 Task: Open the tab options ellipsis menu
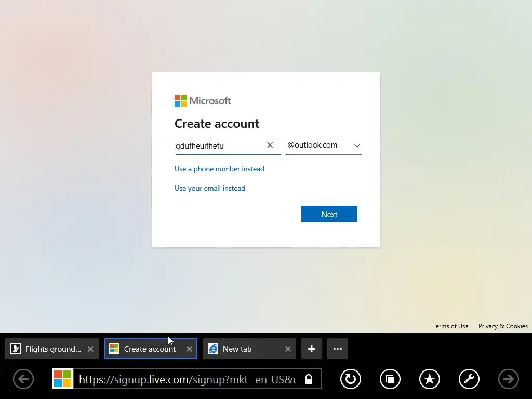pyautogui.click(x=338, y=349)
